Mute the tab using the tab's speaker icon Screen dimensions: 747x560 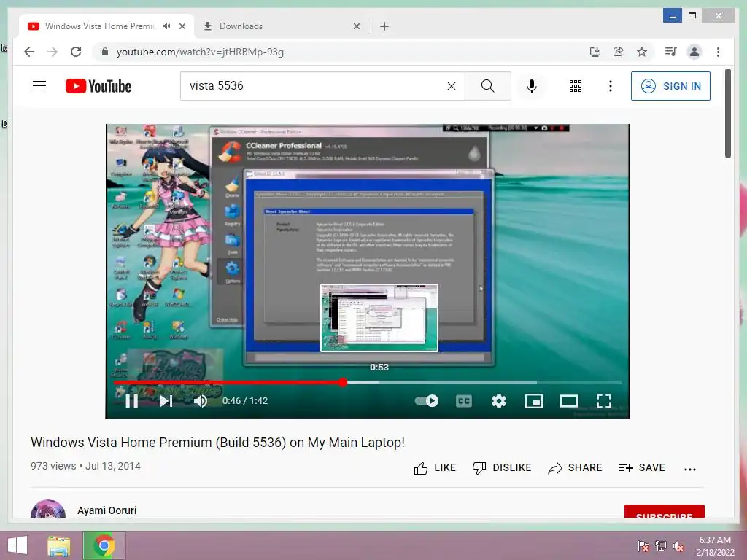point(167,26)
